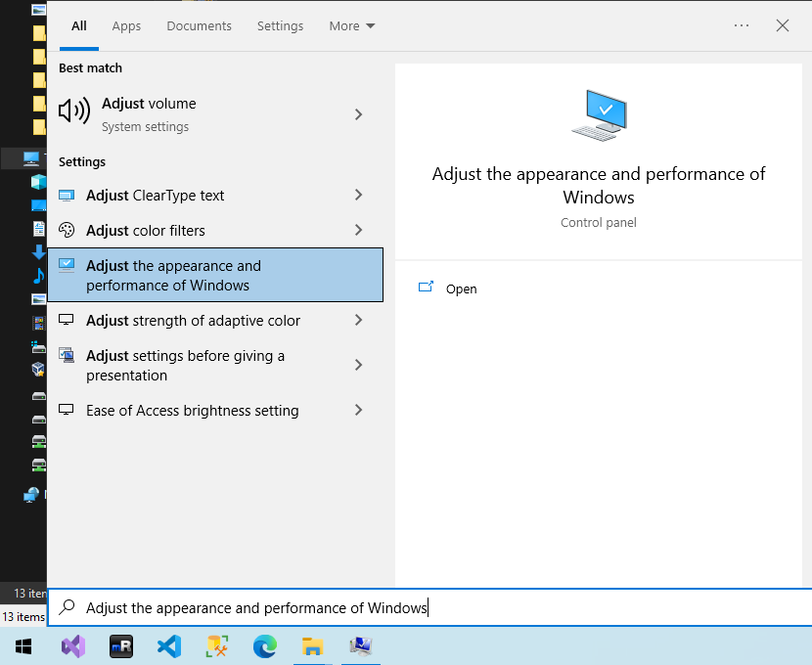Switch to the Settings search tab
The image size is (812, 665).
pos(280,26)
